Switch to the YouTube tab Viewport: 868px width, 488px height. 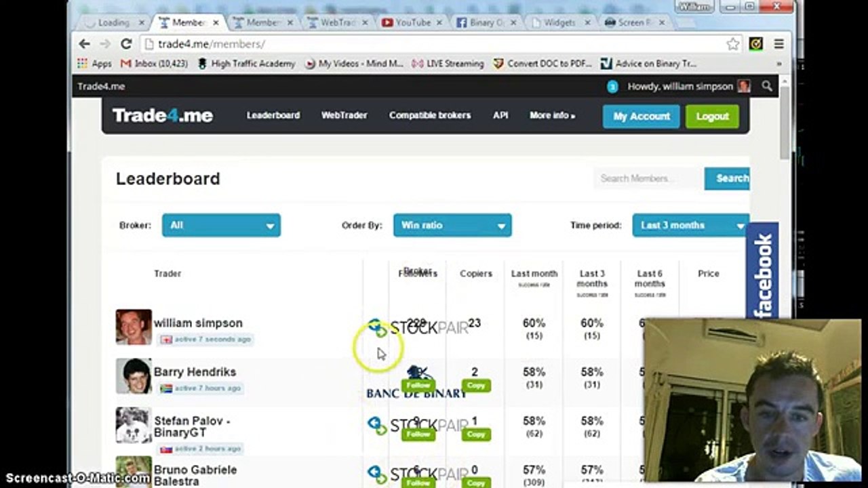pos(412,22)
